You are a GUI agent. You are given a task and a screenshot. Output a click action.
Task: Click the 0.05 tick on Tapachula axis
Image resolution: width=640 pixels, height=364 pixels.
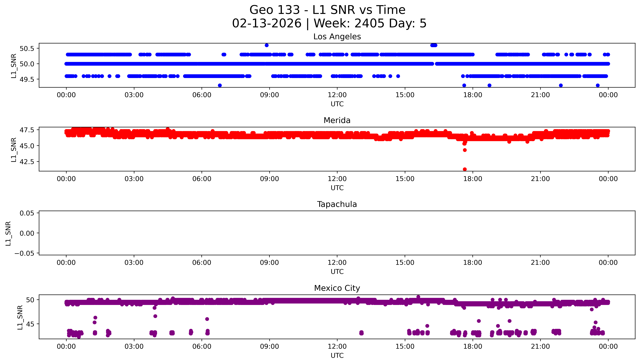pos(27,213)
